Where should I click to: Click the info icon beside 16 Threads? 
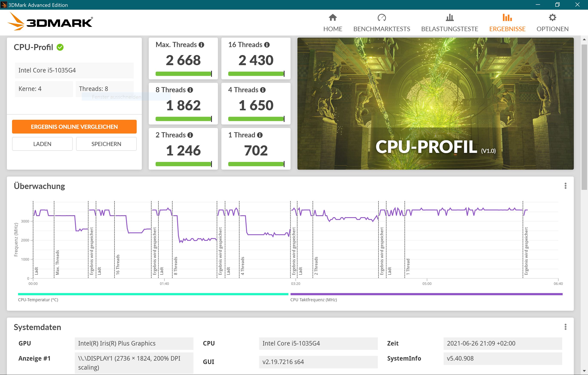point(267,45)
